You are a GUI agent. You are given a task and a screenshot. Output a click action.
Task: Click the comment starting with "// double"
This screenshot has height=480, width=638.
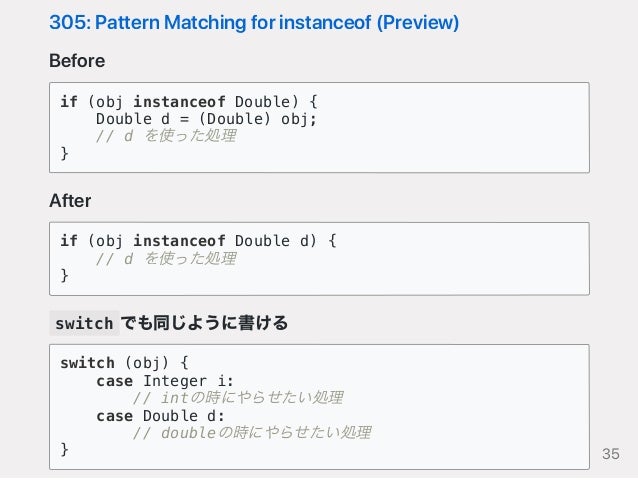tap(251, 432)
